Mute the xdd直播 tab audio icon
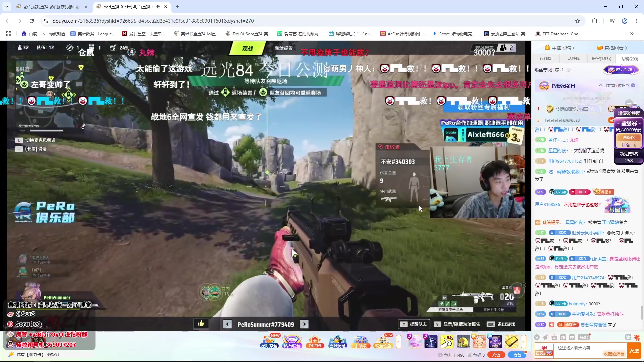644x362 pixels. click(x=158, y=7)
